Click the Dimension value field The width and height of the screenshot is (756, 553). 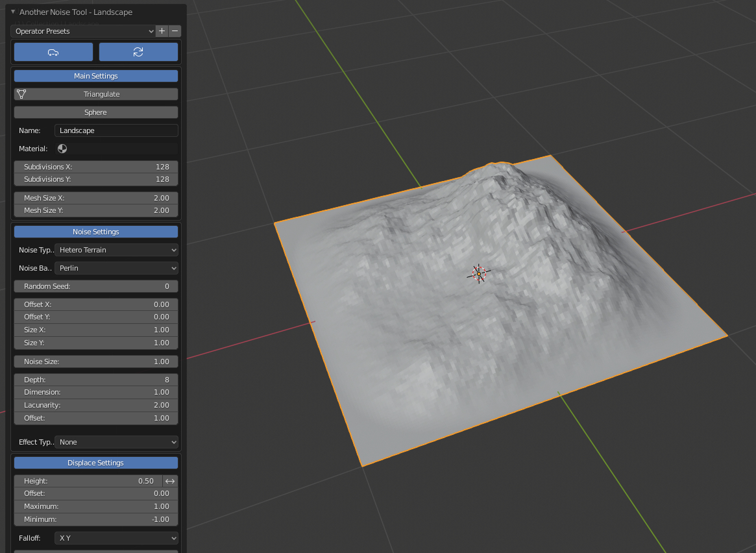pyautogui.click(x=96, y=393)
